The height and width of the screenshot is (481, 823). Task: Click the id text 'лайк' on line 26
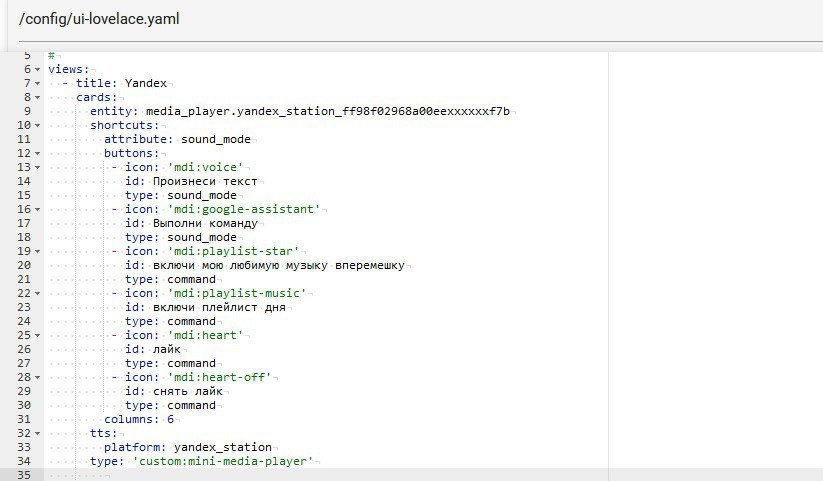166,349
